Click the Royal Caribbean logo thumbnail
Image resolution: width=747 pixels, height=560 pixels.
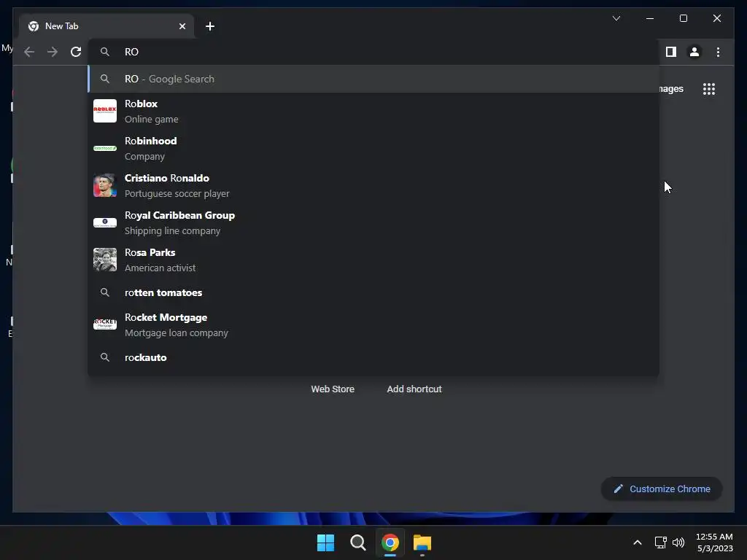pos(105,222)
